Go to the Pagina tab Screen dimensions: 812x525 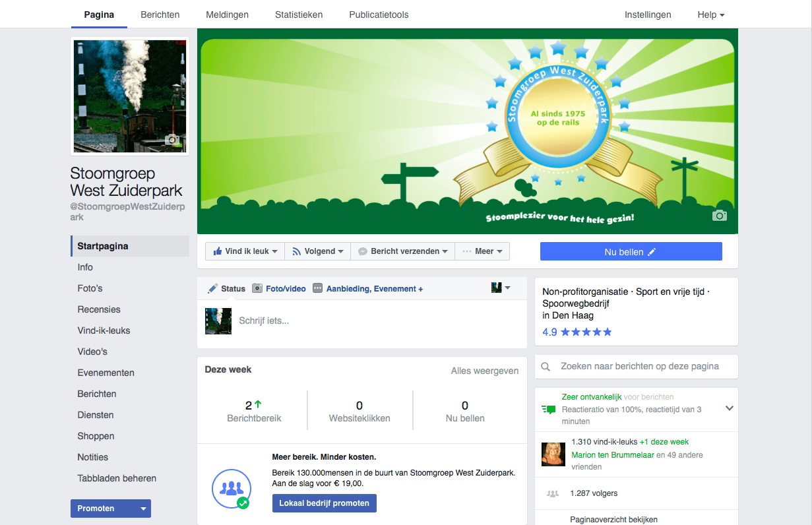point(99,15)
